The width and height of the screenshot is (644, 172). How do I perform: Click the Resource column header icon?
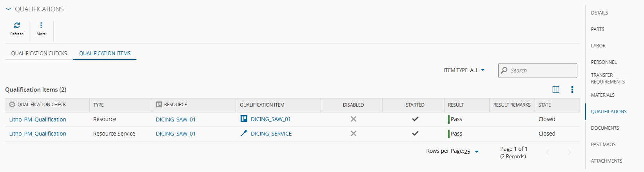coord(159,105)
